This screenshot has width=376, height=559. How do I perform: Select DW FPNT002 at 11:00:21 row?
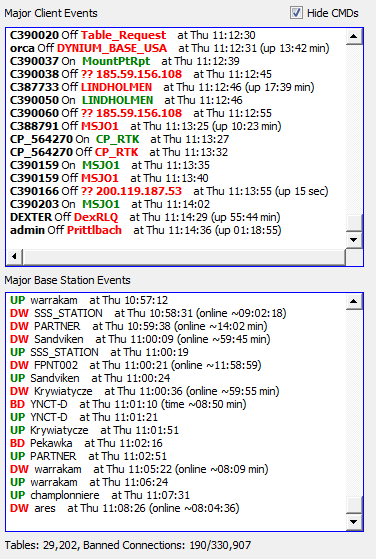pyautogui.click(x=136, y=365)
